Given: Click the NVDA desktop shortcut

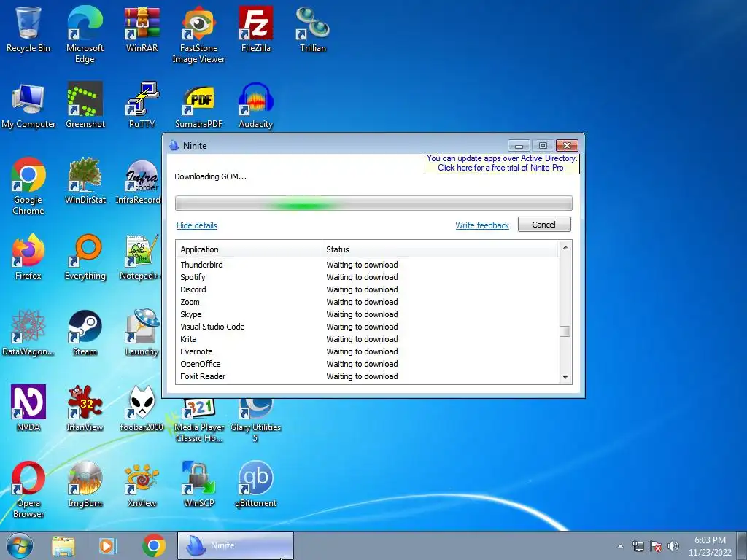Looking at the screenshot, I should point(28,408).
